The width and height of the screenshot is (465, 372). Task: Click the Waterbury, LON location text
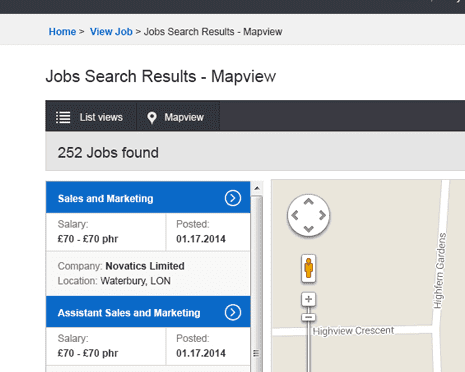[x=135, y=281]
